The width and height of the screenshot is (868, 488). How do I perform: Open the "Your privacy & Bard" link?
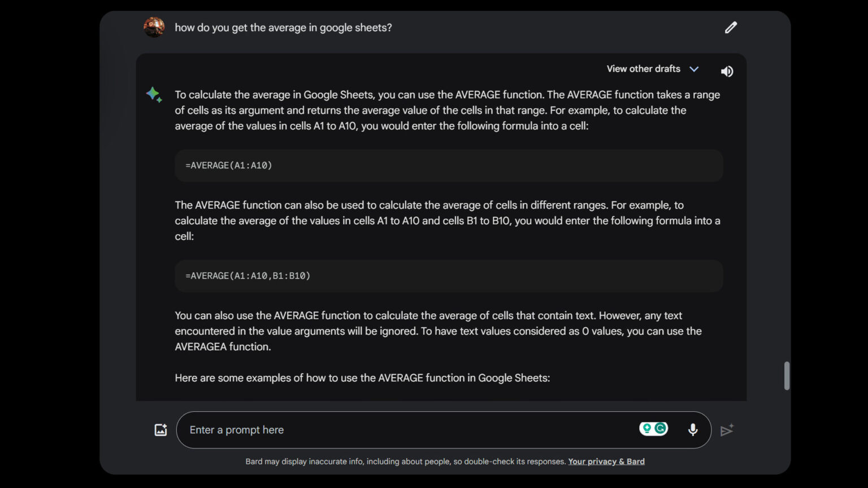point(606,461)
